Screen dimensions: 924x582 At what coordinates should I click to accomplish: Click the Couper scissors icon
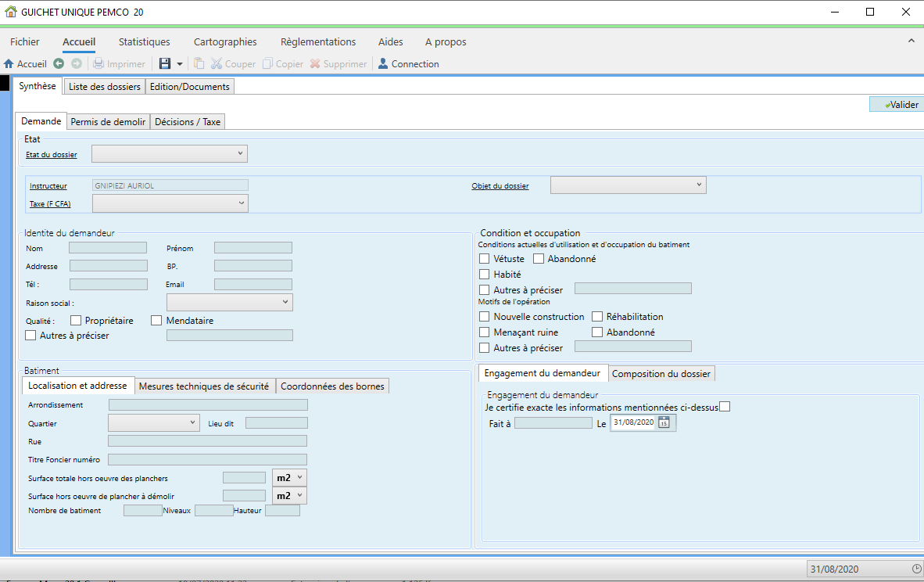[217, 63]
